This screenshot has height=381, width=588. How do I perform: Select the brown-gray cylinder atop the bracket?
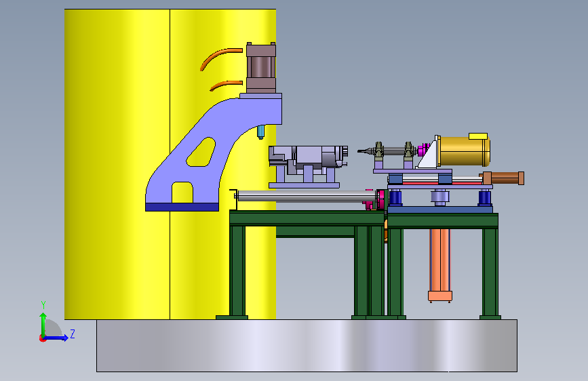(261, 68)
